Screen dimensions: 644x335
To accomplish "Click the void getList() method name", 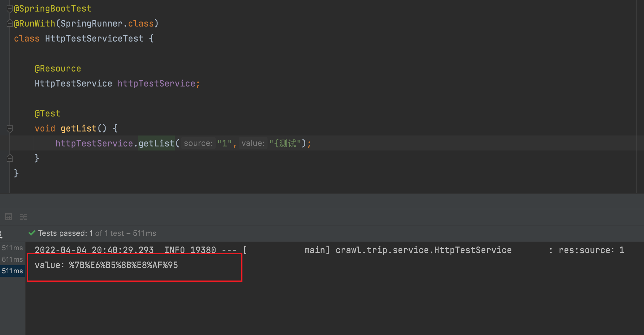I will click(x=78, y=129).
